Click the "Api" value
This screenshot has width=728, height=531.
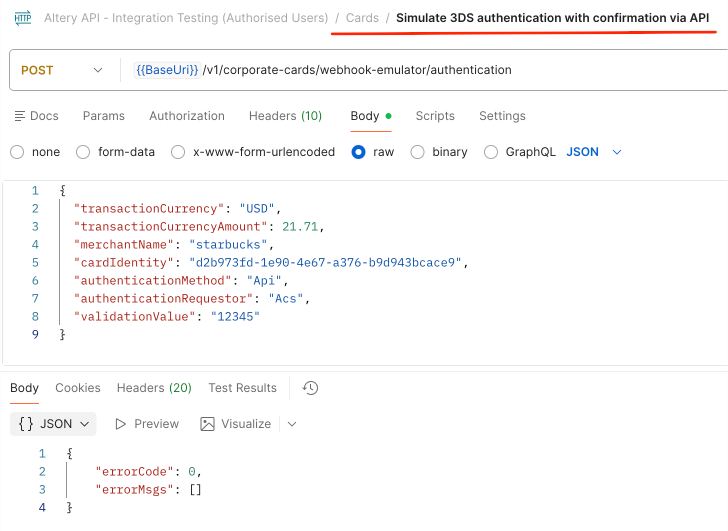click(x=264, y=281)
